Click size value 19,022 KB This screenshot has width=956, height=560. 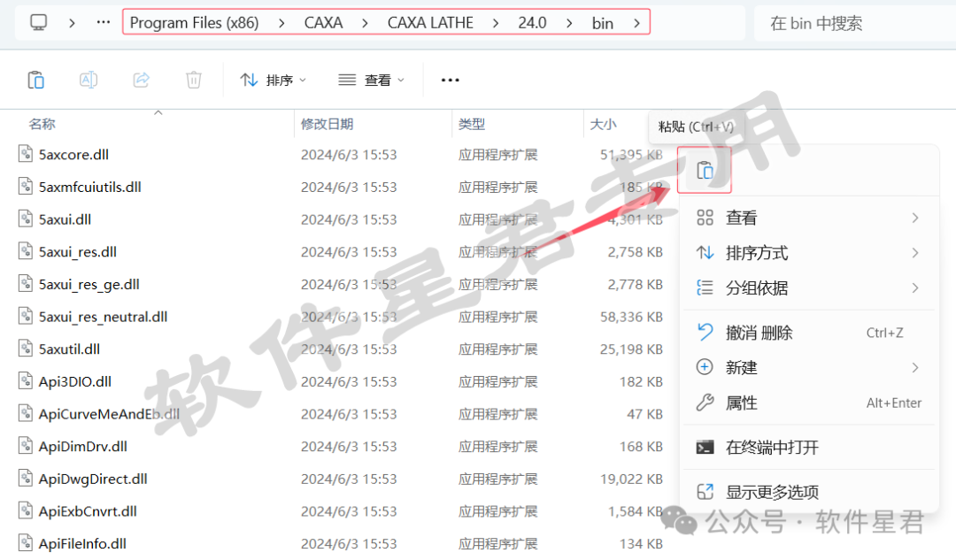tap(631, 479)
